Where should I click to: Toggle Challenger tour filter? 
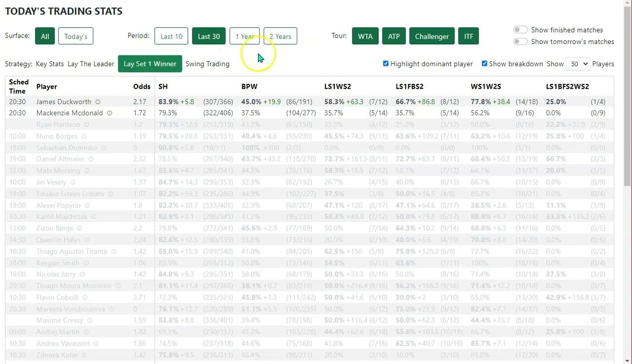pos(432,36)
